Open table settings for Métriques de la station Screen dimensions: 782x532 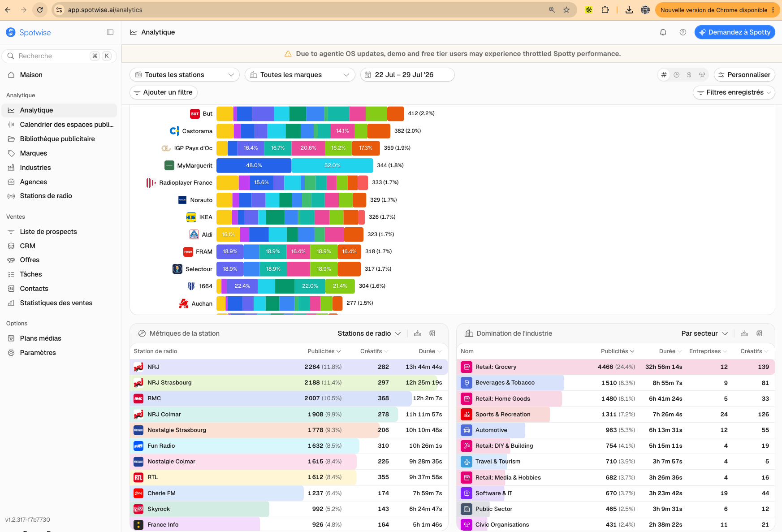coord(432,333)
